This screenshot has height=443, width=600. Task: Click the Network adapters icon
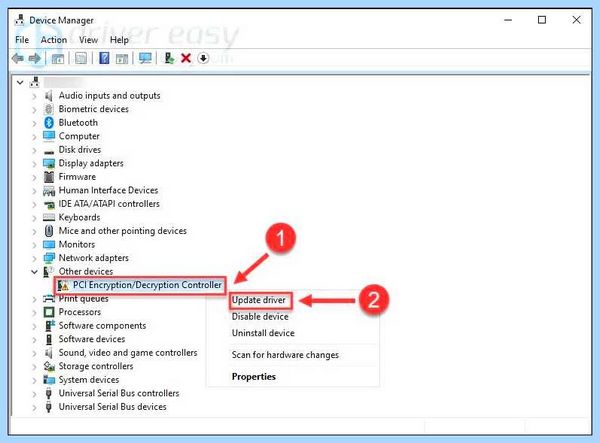click(49, 258)
